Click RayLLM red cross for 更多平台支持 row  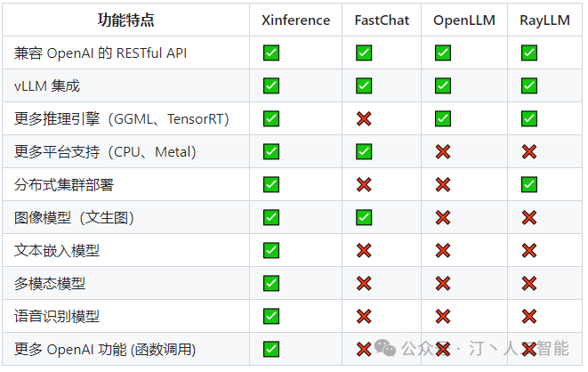click(x=529, y=152)
